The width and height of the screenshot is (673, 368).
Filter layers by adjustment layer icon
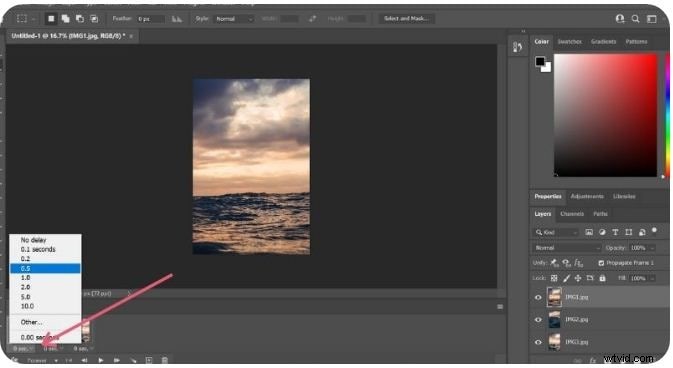pos(602,232)
